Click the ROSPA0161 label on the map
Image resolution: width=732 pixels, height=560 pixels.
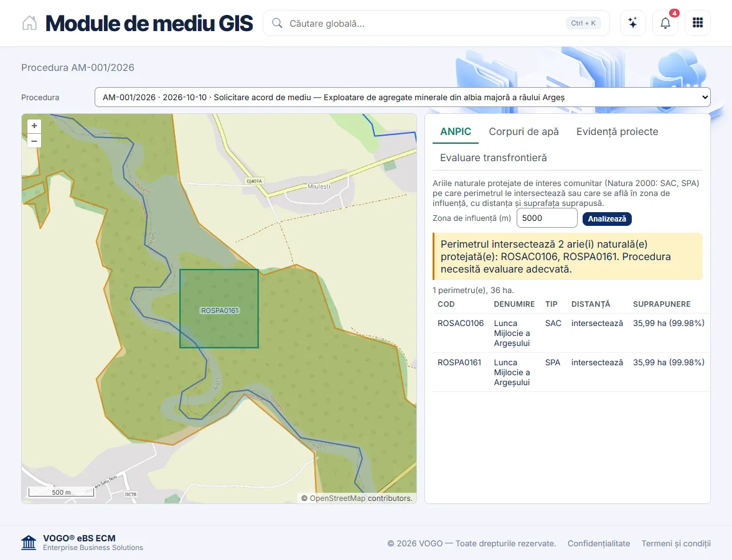click(220, 310)
